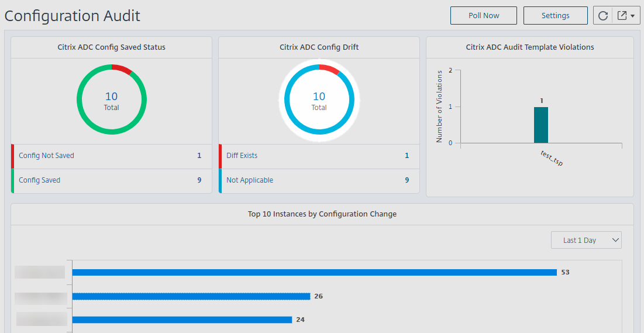Viewport: 644px width, 333px height.
Task: Click the red segment of Saved Status donut
Action: tap(122, 68)
